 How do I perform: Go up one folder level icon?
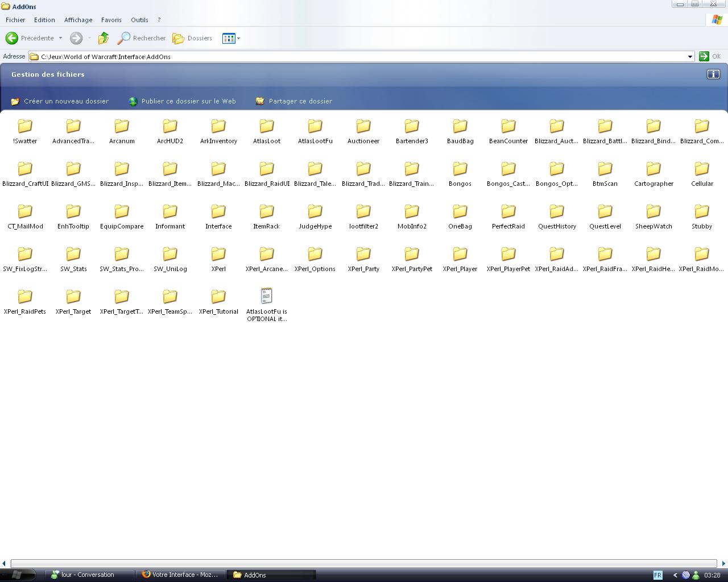[104, 38]
